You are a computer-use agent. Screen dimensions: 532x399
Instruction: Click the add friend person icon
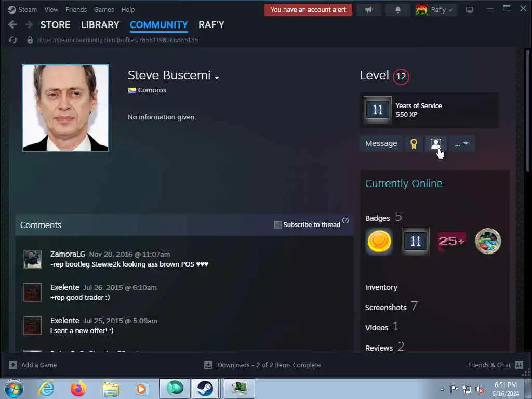tap(436, 143)
